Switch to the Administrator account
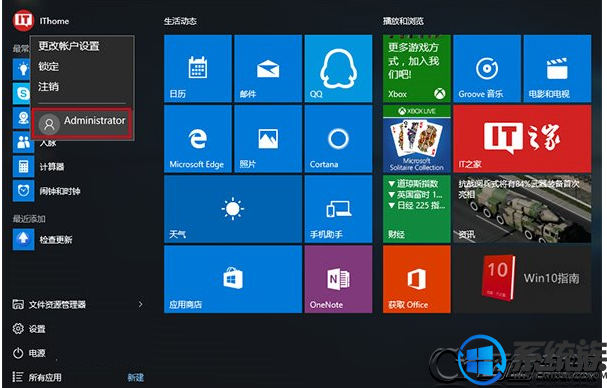Screen dimensions: 607x388 point(82,123)
